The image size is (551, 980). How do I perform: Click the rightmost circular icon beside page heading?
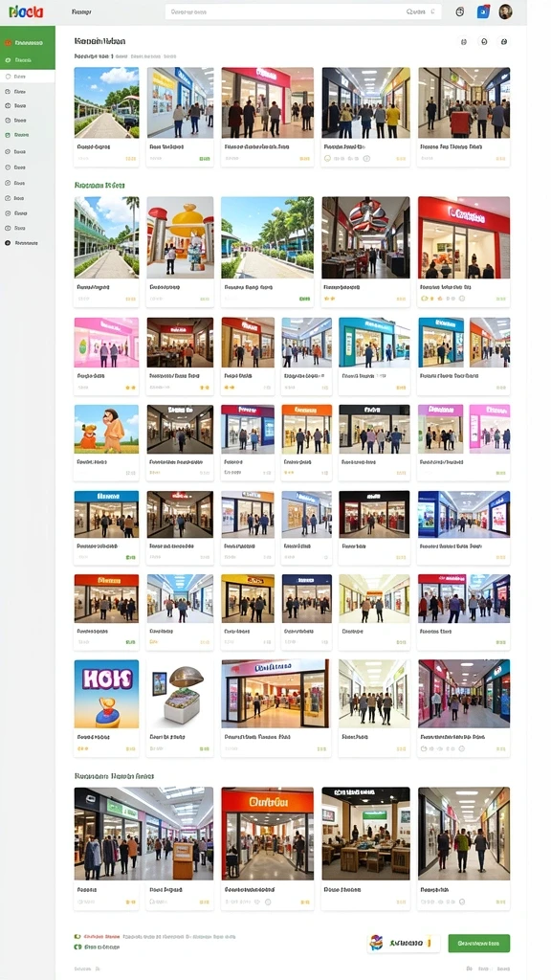[x=503, y=42]
